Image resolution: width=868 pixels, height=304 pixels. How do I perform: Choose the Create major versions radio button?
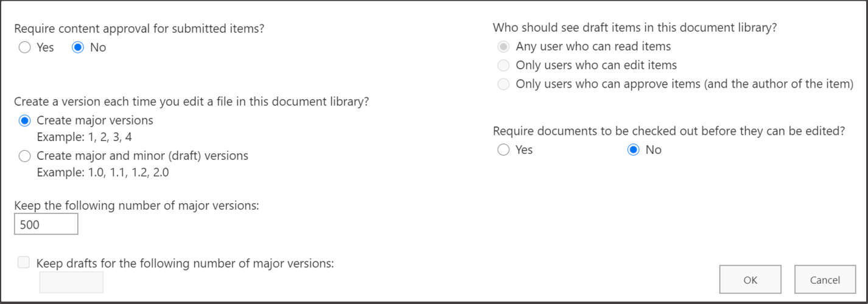(25, 120)
